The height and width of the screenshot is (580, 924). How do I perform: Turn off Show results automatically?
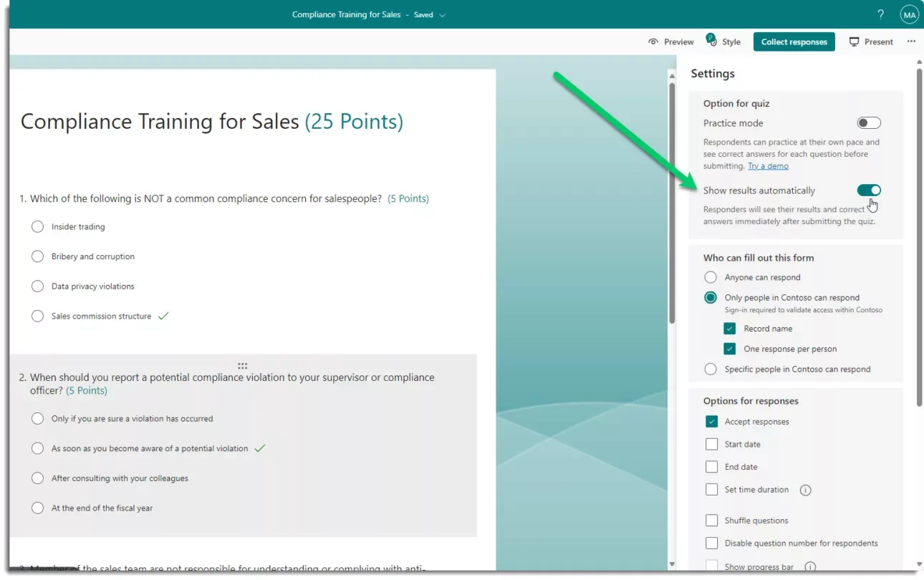[x=869, y=190]
